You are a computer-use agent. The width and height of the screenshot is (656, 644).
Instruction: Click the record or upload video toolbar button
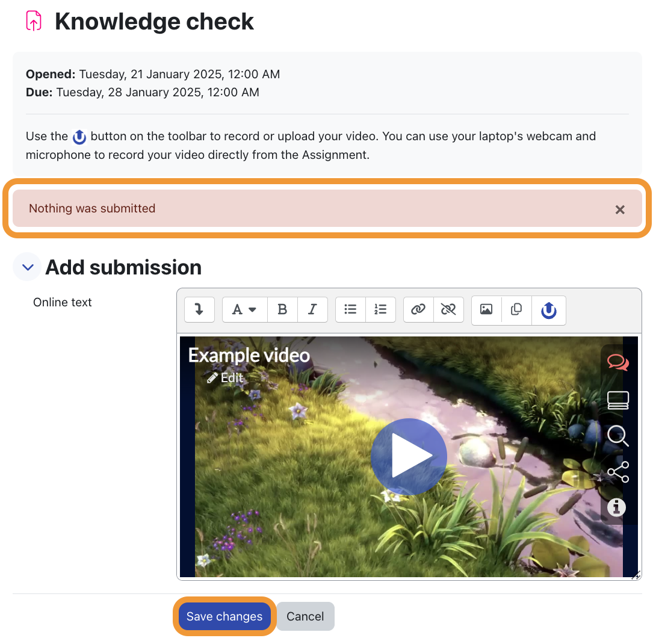pos(548,310)
